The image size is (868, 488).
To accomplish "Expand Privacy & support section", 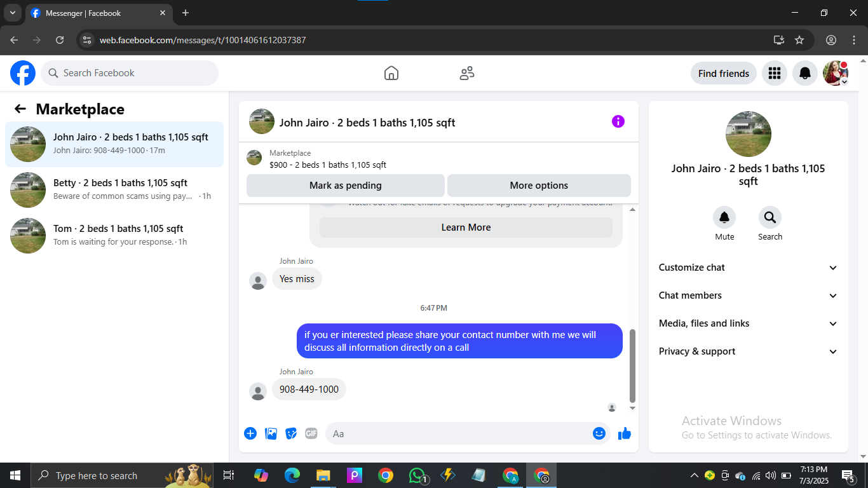I will pyautogui.click(x=749, y=351).
